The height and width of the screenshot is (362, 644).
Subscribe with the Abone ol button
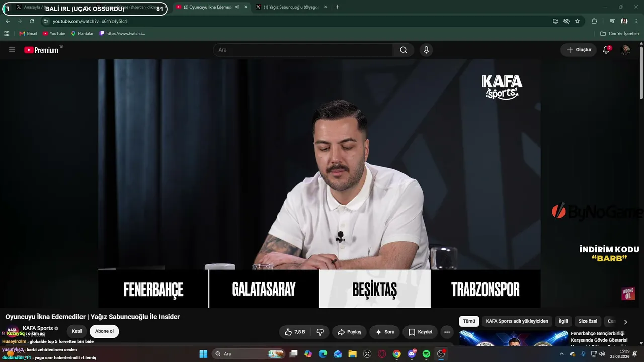104,331
